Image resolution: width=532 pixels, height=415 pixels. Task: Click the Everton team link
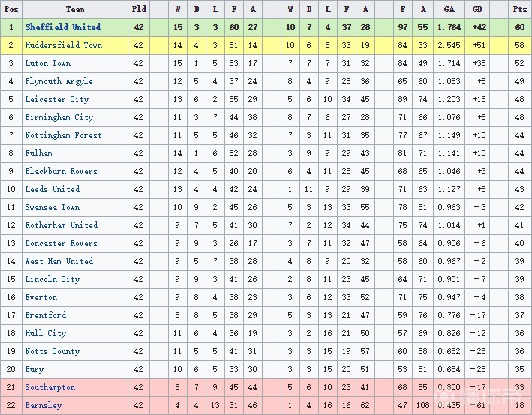(41, 297)
